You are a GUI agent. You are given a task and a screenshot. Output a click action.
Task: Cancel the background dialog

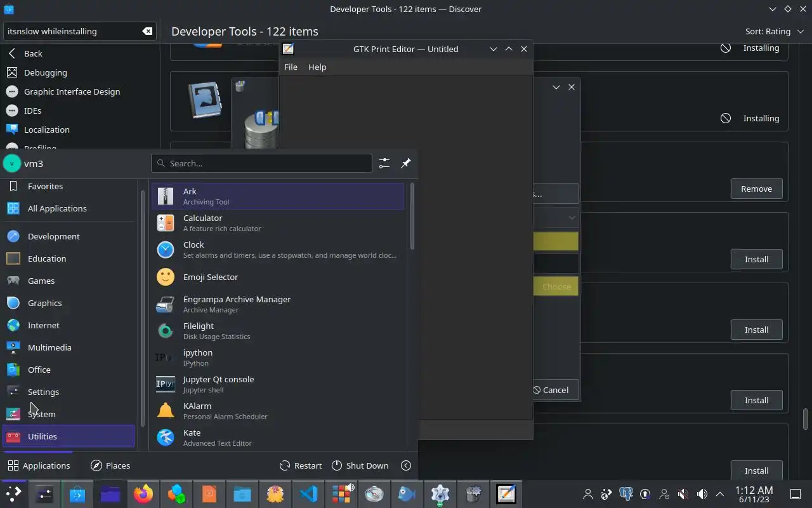point(556,390)
